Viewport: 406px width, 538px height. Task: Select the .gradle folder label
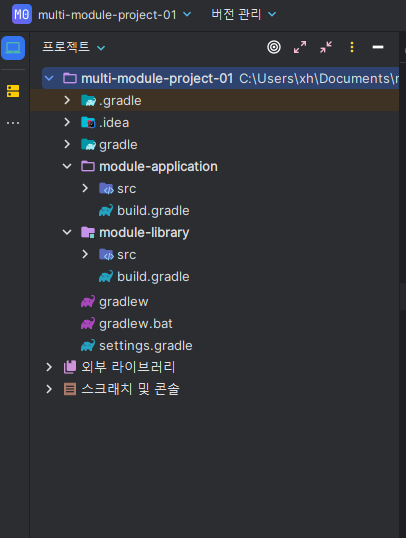(x=120, y=101)
